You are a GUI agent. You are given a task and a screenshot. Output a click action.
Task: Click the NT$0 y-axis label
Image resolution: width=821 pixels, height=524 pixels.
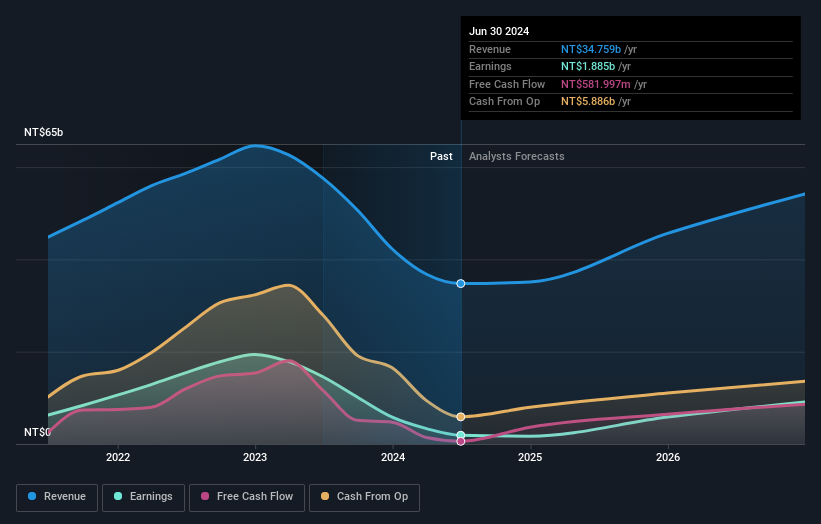pyautogui.click(x=37, y=432)
